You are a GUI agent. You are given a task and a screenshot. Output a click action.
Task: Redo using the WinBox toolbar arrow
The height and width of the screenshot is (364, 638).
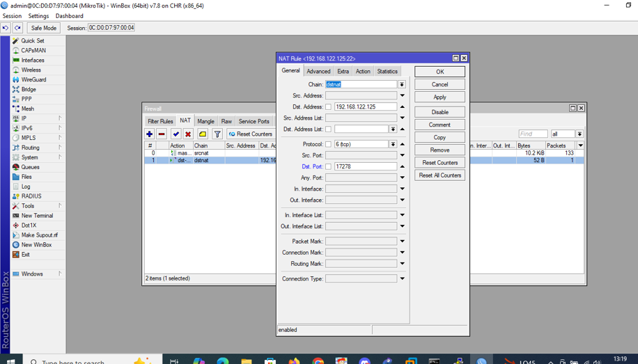(17, 28)
